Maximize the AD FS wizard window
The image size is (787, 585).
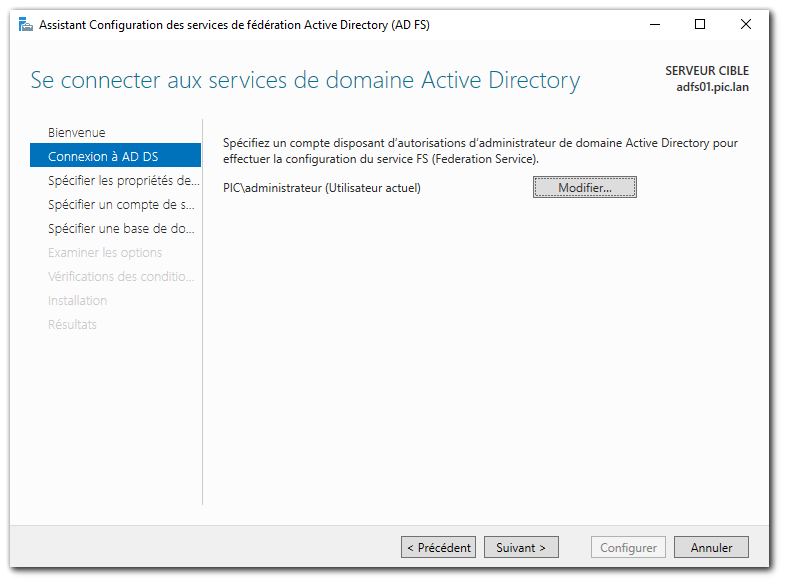click(700, 25)
